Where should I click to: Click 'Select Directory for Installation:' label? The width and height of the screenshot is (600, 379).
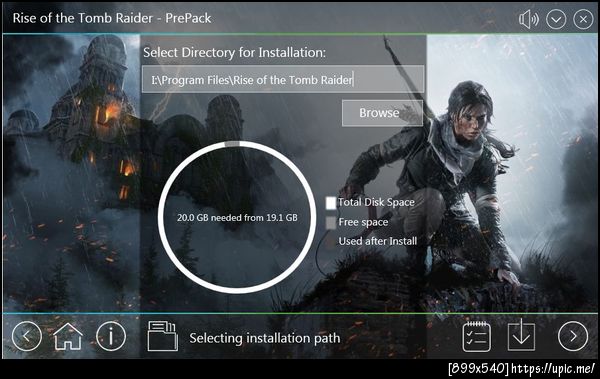coord(235,52)
